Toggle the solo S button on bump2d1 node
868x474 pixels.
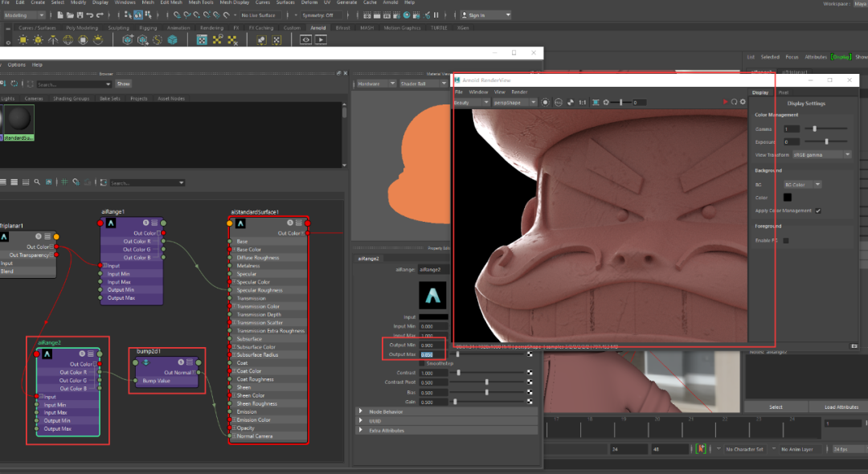(181, 362)
